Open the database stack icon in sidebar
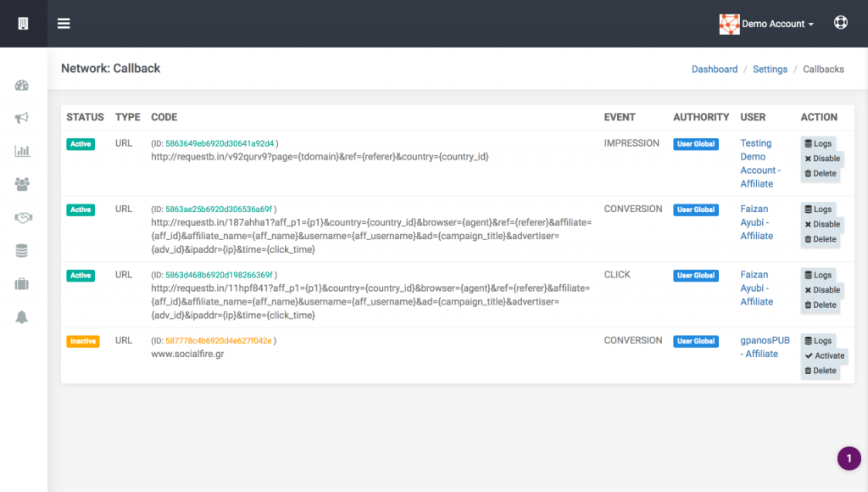The image size is (868, 492). 22,250
